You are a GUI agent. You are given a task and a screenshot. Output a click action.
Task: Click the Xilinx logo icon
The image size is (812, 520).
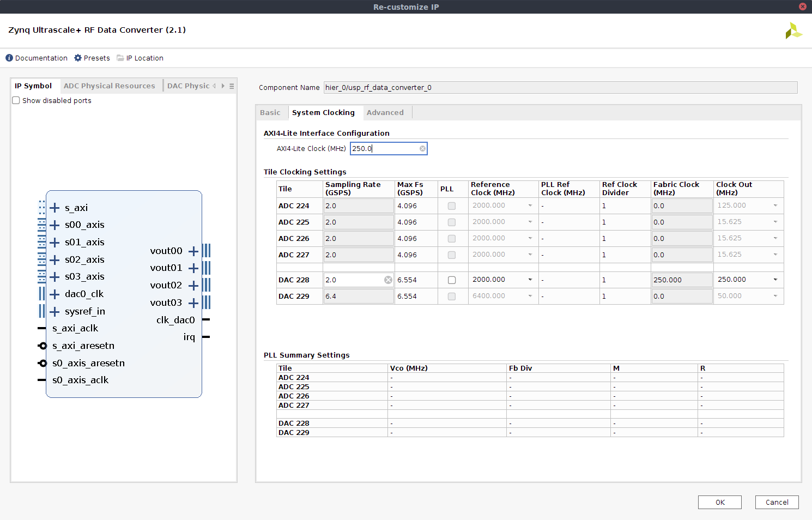tap(793, 31)
